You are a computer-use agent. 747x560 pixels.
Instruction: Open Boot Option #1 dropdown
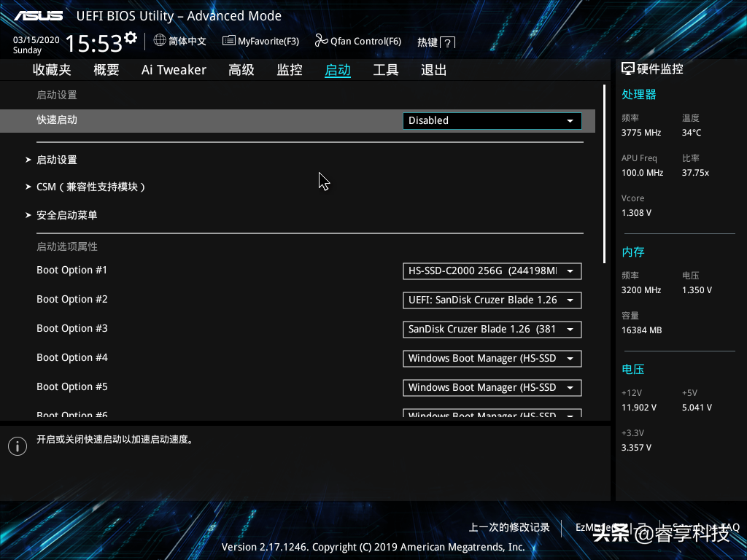coord(492,271)
